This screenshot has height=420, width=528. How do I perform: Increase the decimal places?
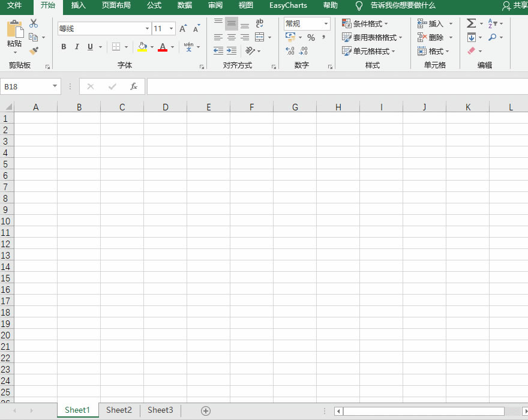[290, 51]
